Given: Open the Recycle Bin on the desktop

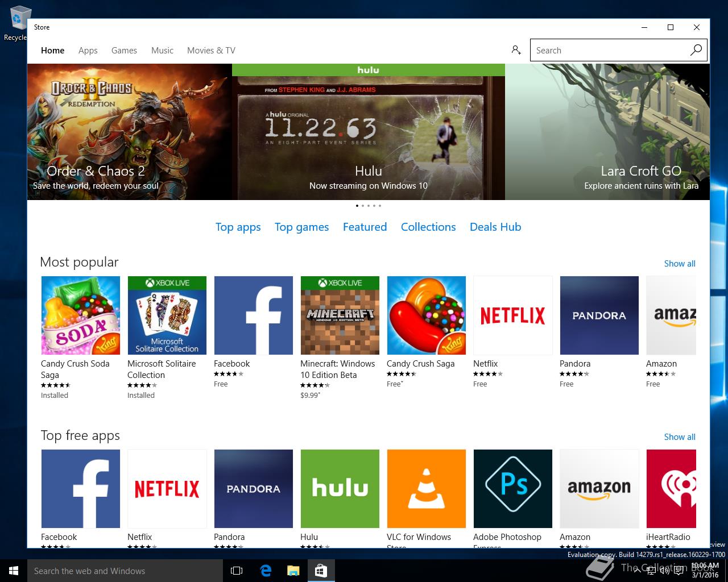Looking at the screenshot, I should (x=17, y=24).
